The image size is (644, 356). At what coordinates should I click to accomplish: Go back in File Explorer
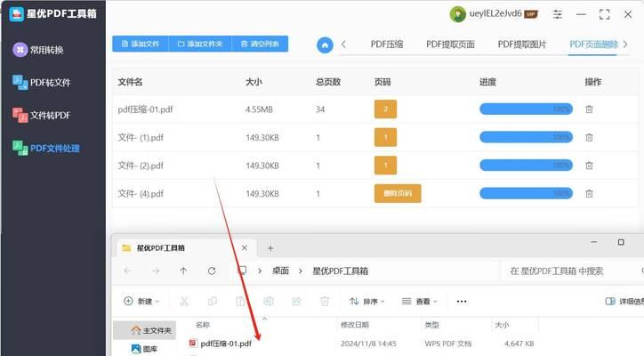click(127, 271)
